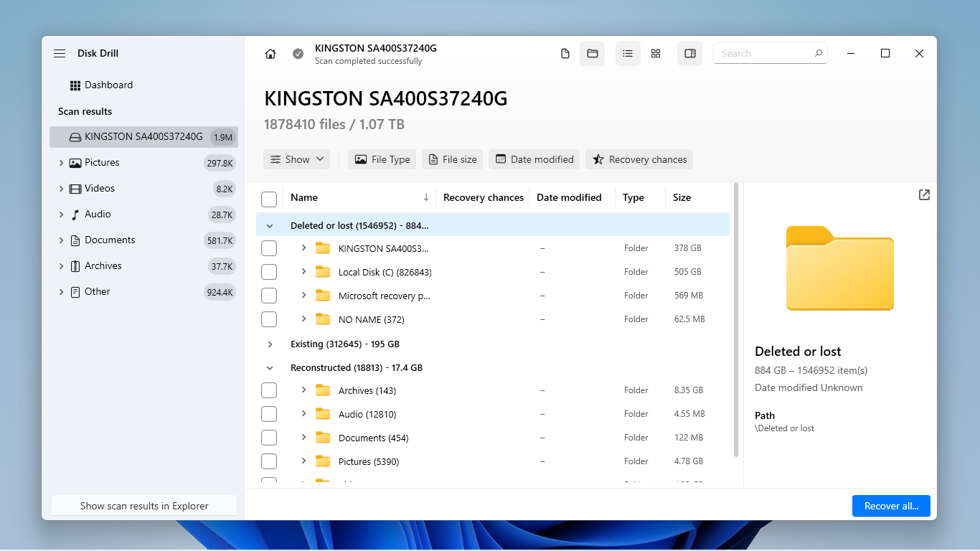The height and width of the screenshot is (551, 980).
Task: Click the Recover all button
Action: [891, 506]
